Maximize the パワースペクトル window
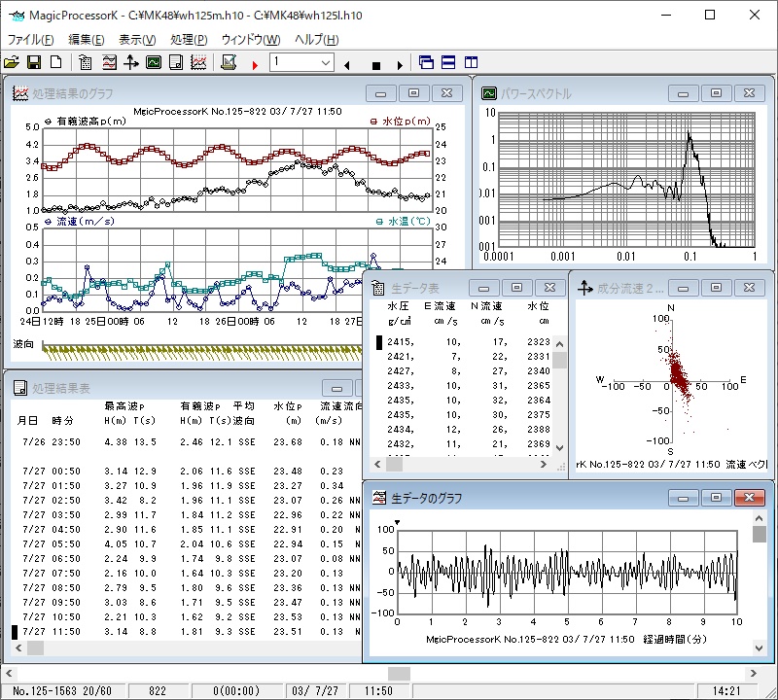 [x=717, y=93]
